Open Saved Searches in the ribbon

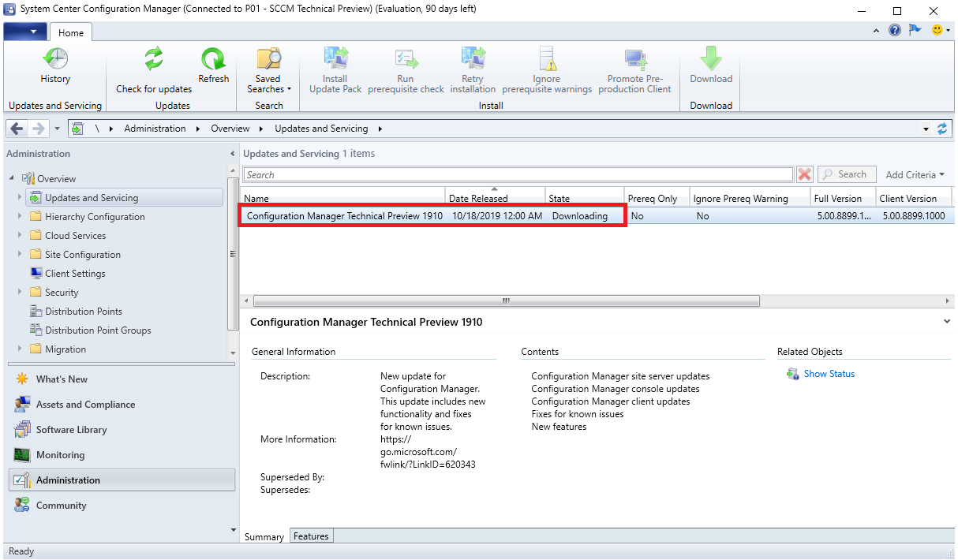pos(268,69)
